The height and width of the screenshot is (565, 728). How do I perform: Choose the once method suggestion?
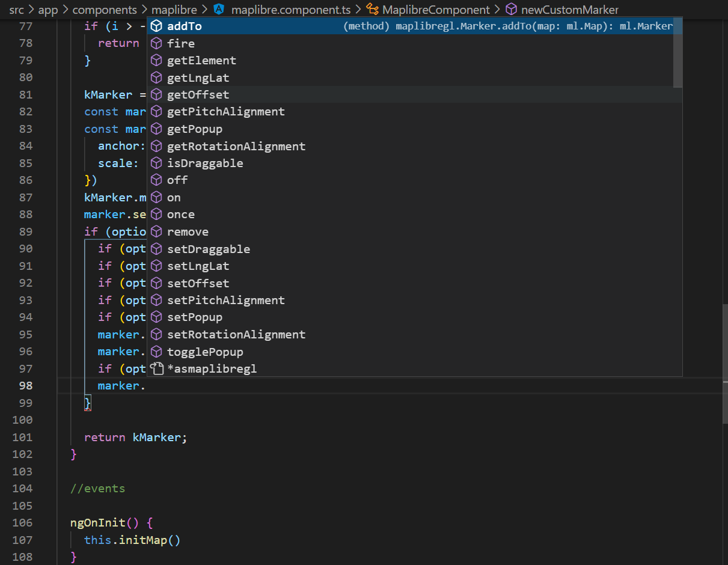pos(415,215)
